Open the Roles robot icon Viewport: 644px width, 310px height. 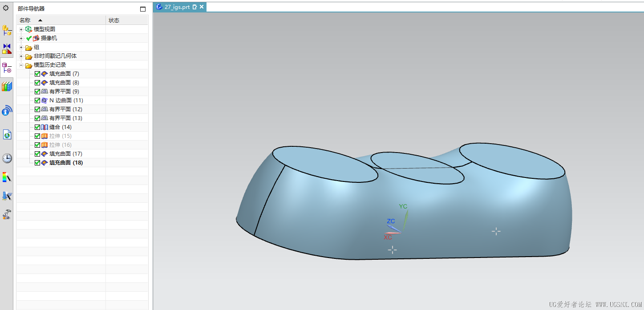[x=7, y=214]
